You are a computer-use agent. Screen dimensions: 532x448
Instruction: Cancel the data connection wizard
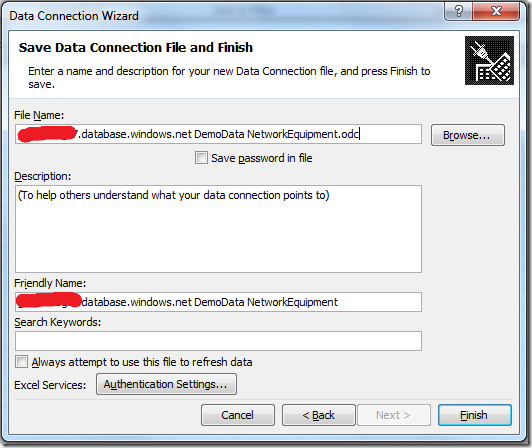[238, 415]
